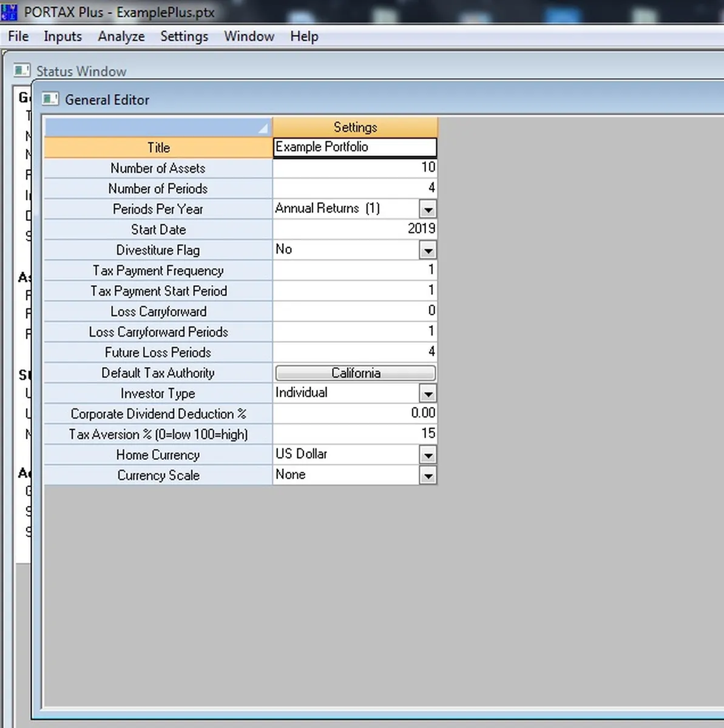Image resolution: width=724 pixels, height=728 pixels.
Task: Click the Title row header
Action: click(158, 147)
